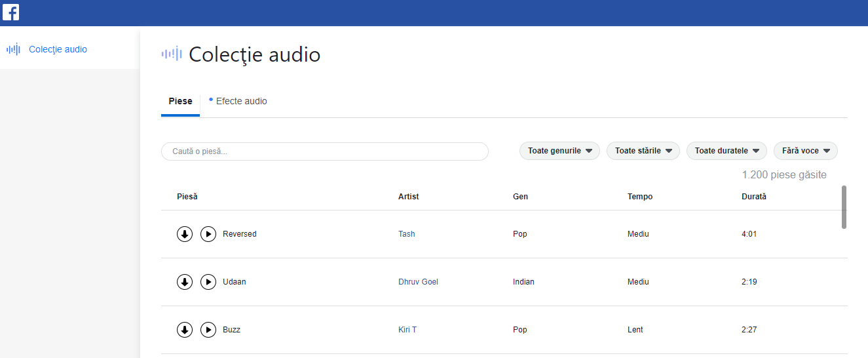This screenshot has width=868, height=358.
Task: Click the Lent tempo cell
Action: click(x=635, y=330)
